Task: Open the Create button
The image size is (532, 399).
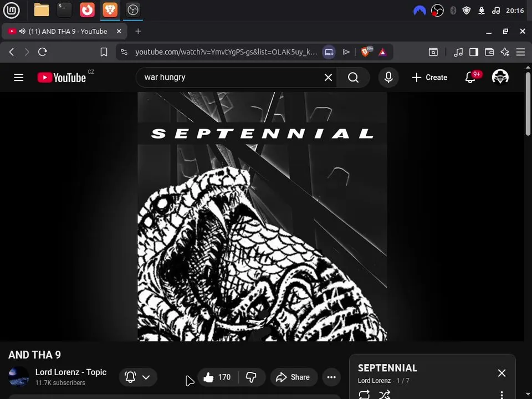Action: tap(429, 78)
